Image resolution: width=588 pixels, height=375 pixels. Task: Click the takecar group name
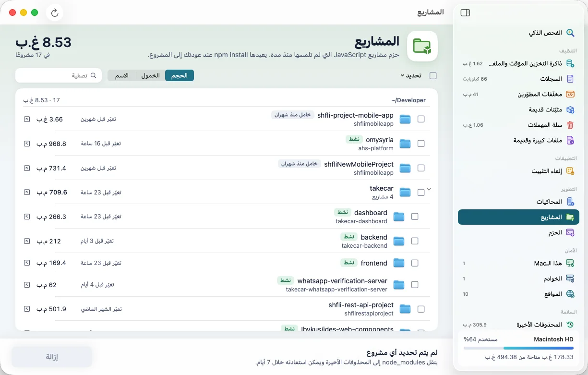pos(382,188)
